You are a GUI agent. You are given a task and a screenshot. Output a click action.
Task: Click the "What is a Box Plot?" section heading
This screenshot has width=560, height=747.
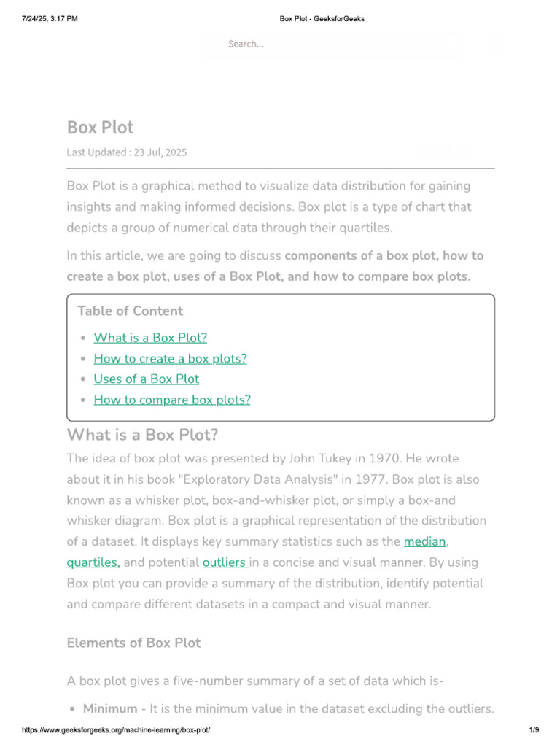(142, 435)
